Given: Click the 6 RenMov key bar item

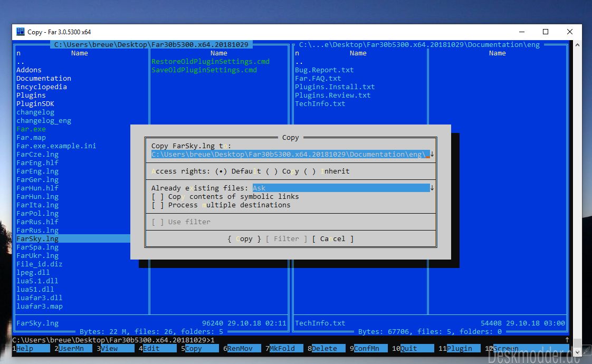Looking at the screenshot, I should (242, 349).
